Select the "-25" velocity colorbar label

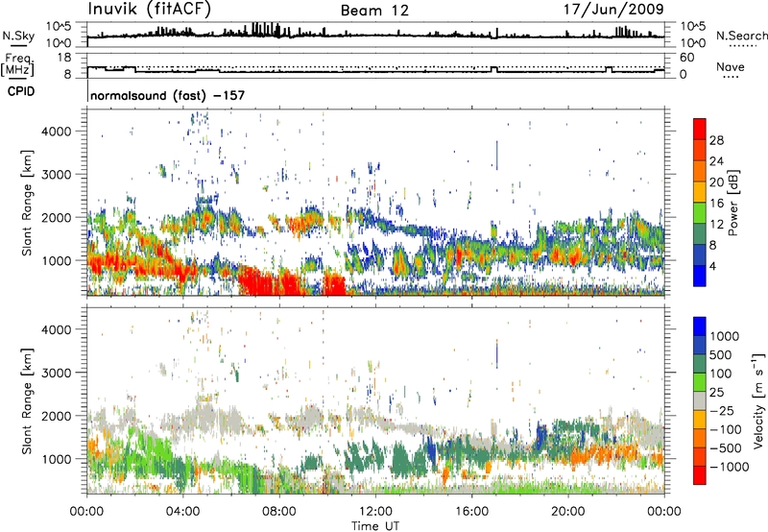[x=724, y=410]
